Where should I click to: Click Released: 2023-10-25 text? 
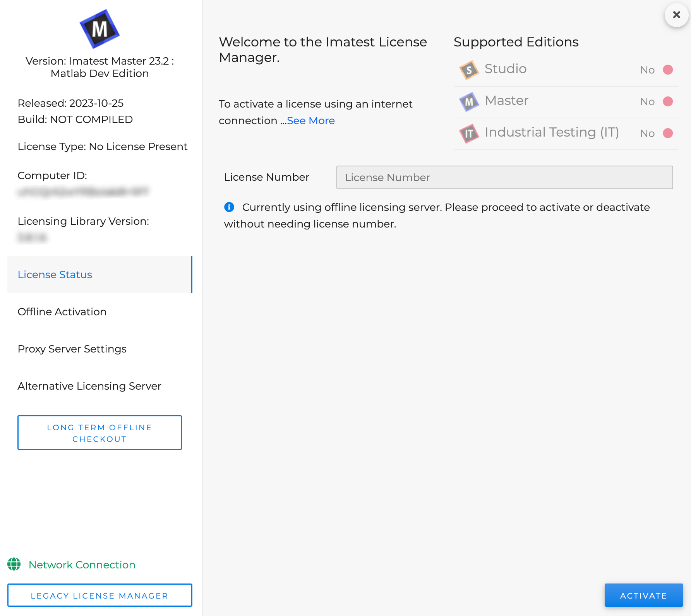[70, 103]
